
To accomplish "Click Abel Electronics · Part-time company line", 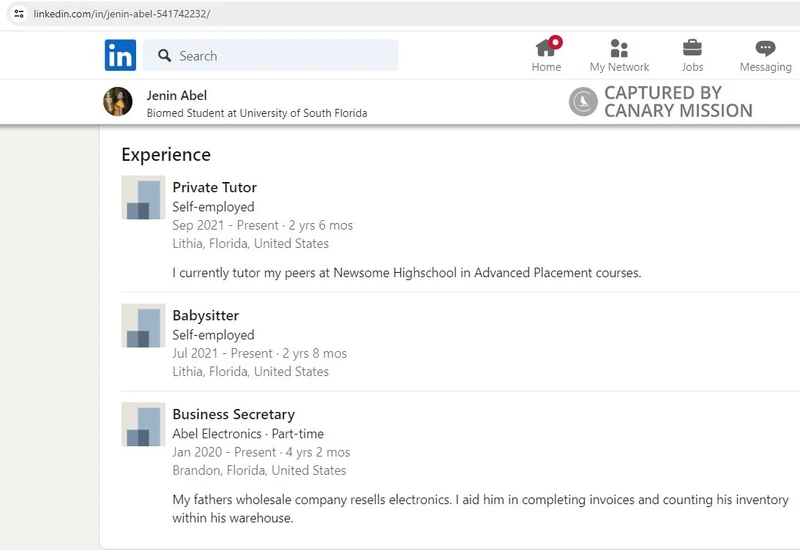I will (x=248, y=434).
